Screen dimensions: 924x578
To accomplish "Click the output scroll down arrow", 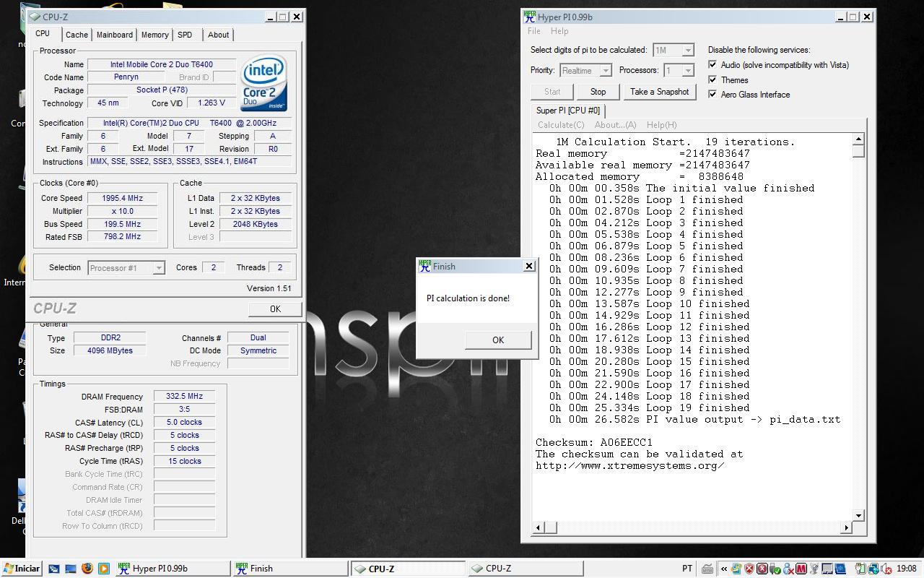I will 858,515.
